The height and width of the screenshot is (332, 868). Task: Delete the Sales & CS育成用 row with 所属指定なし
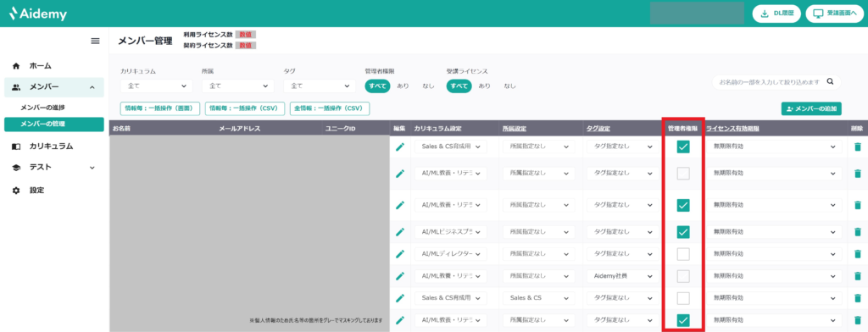[858, 147]
